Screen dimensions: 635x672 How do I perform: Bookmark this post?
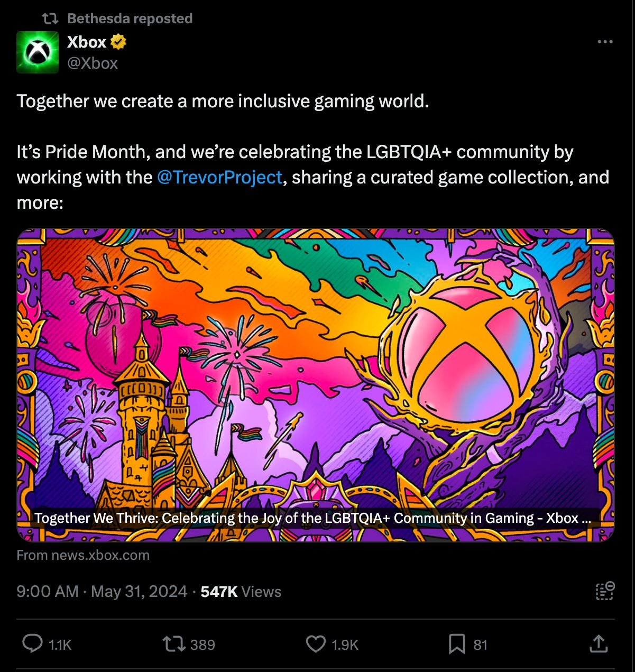coord(456,644)
